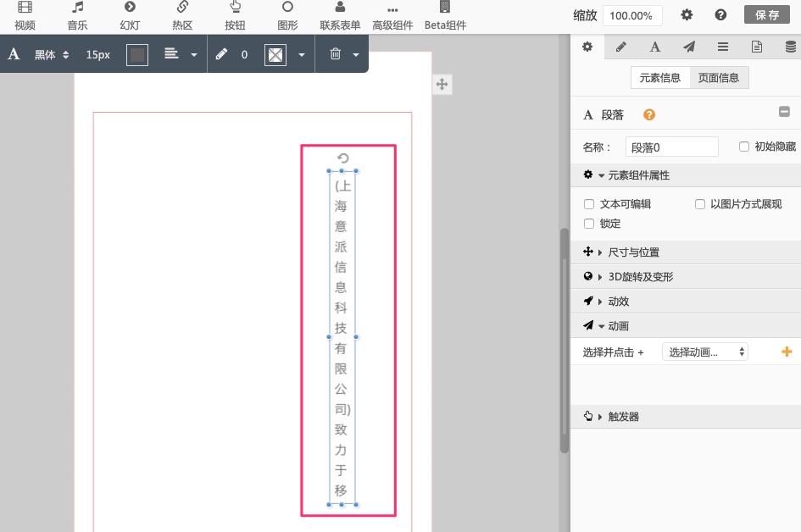Enable the 文本可编辑 checkbox
The width and height of the screenshot is (801, 532).
(590, 204)
